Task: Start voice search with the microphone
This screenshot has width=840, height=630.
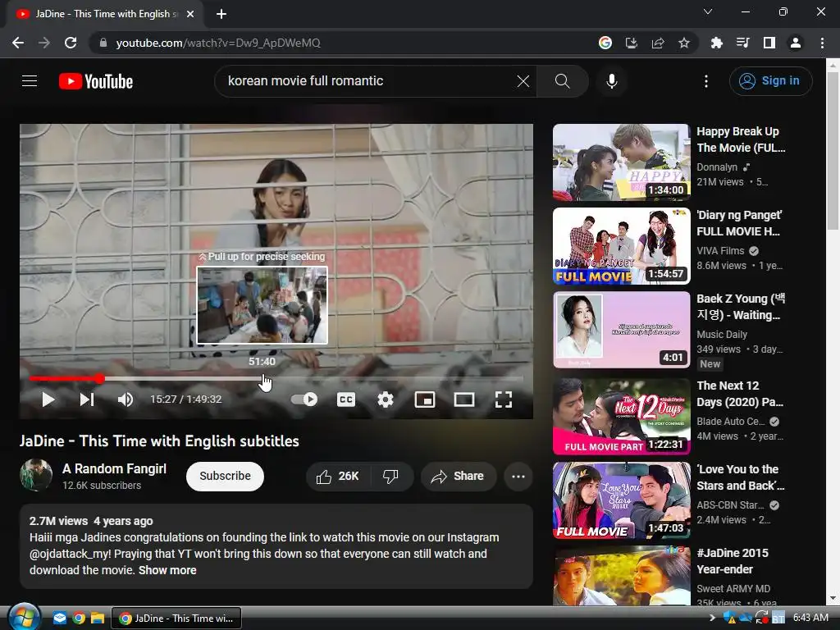Action: click(x=611, y=81)
